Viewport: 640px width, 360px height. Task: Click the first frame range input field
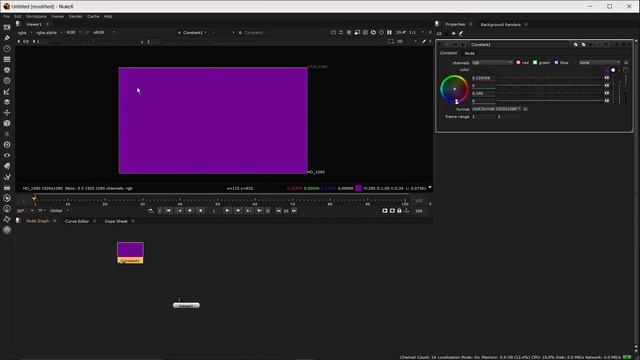pyautogui.click(x=484, y=117)
